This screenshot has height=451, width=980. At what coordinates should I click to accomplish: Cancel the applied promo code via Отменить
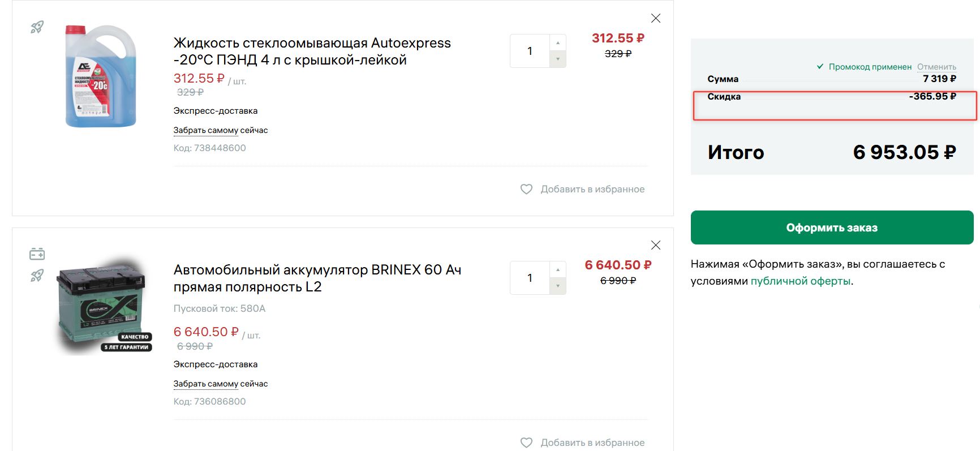pos(936,67)
